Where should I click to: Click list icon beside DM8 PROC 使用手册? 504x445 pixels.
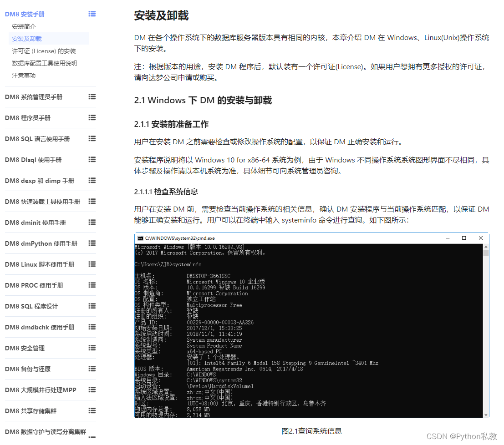pyautogui.click(x=92, y=285)
